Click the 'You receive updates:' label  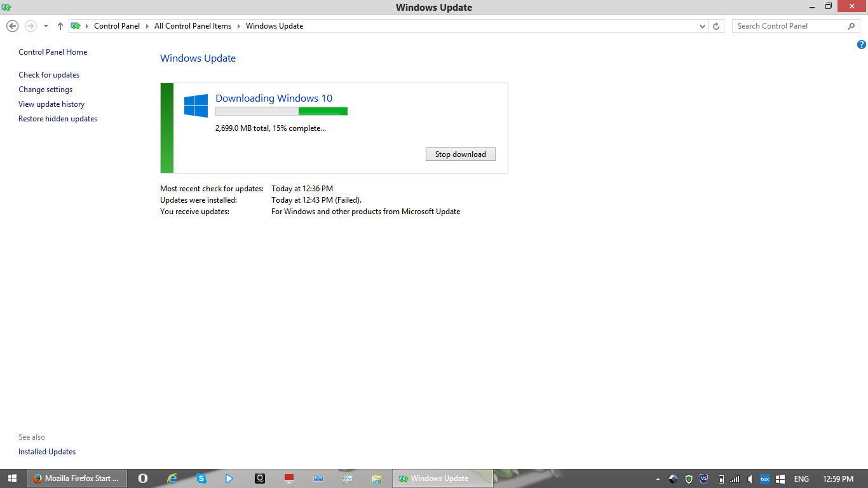(x=194, y=212)
